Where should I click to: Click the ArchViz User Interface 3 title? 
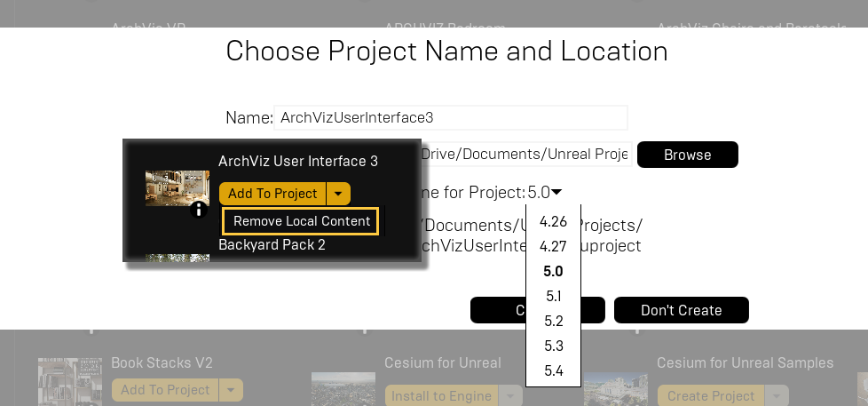[x=298, y=161]
